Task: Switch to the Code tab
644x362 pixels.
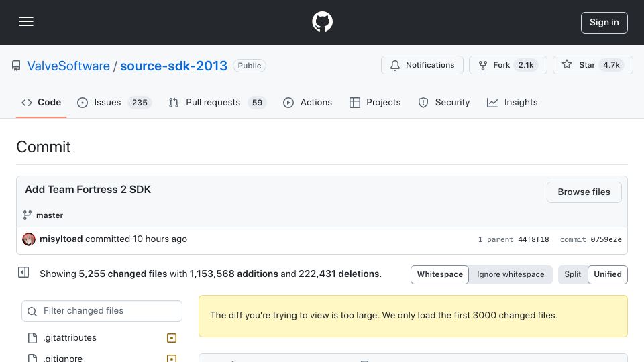Action: (41, 102)
